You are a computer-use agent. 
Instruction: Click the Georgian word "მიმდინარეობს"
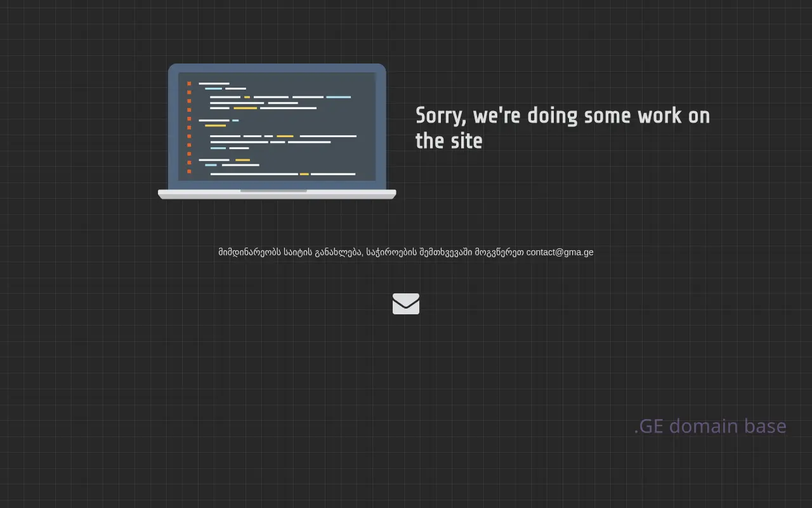coord(249,252)
